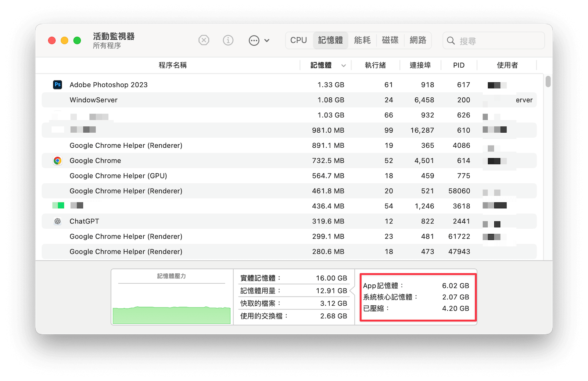Image resolution: width=588 pixels, height=381 pixels.
Task: Select the Chrome Helper (Renderer) row with PID 47943
Action: click(289, 252)
